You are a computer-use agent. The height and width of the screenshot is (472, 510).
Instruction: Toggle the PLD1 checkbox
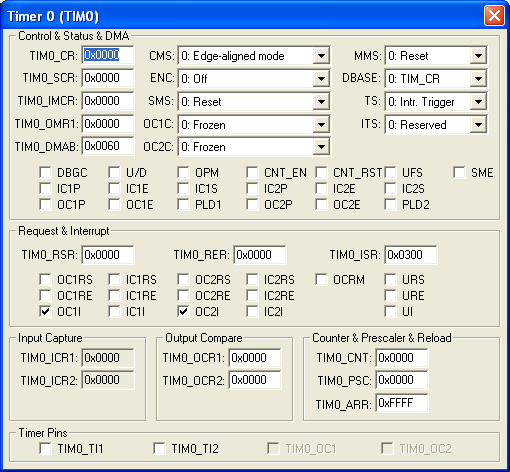183,204
